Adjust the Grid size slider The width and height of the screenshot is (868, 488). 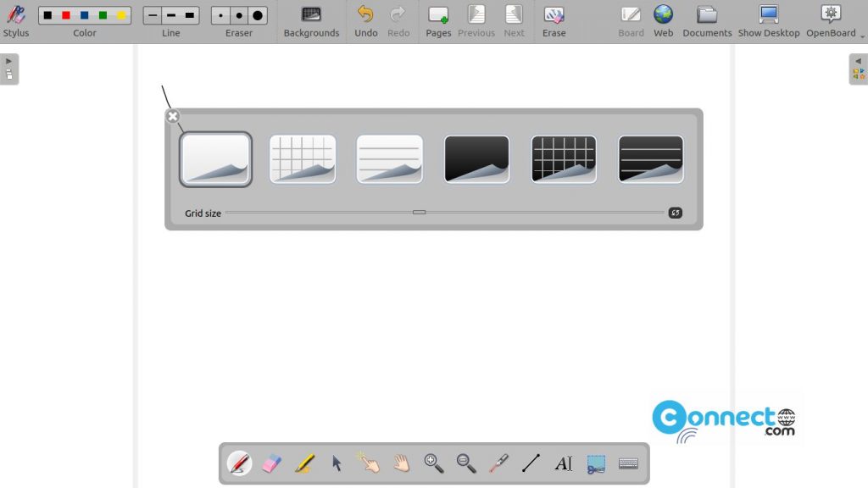point(419,213)
